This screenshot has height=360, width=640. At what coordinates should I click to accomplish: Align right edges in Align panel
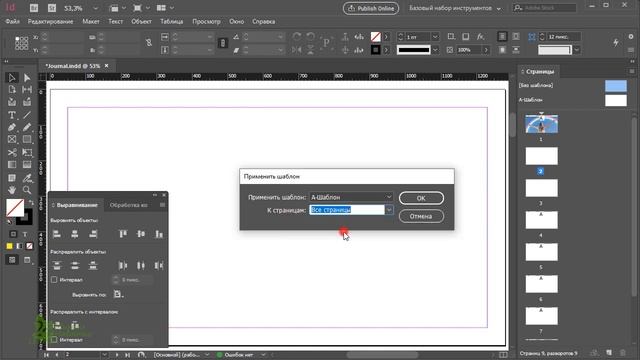[93, 234]
